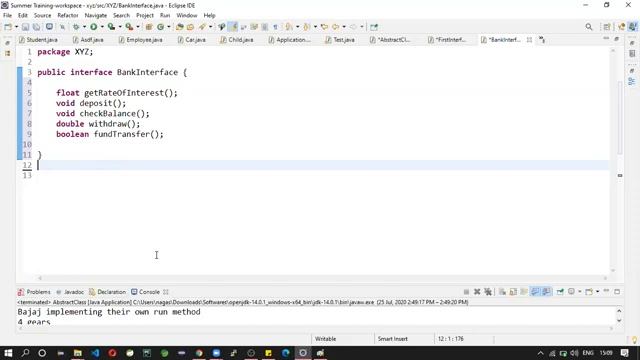Open the Project menu
The width and height of the screenshot is (640, 360).
(x=145, y=15)
